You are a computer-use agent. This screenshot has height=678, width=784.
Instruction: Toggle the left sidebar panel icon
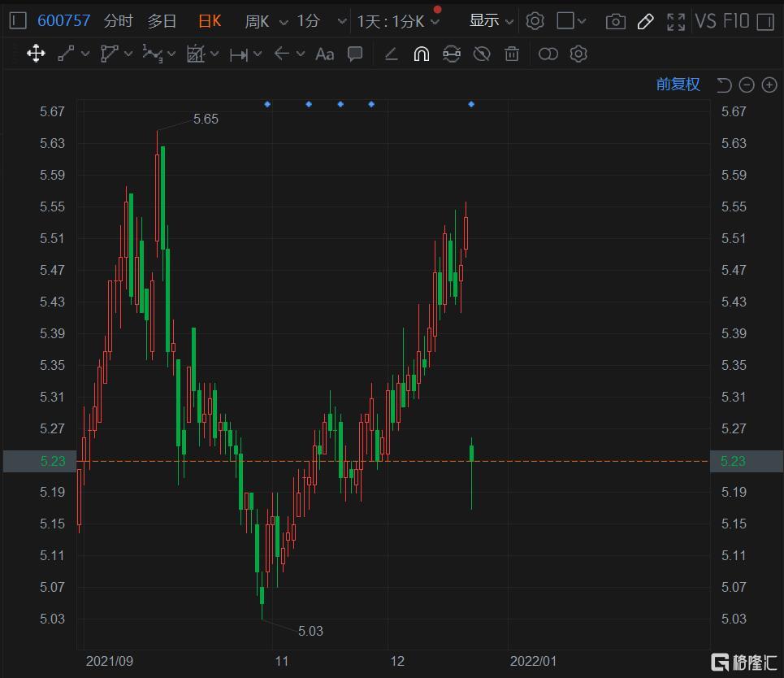18,21
